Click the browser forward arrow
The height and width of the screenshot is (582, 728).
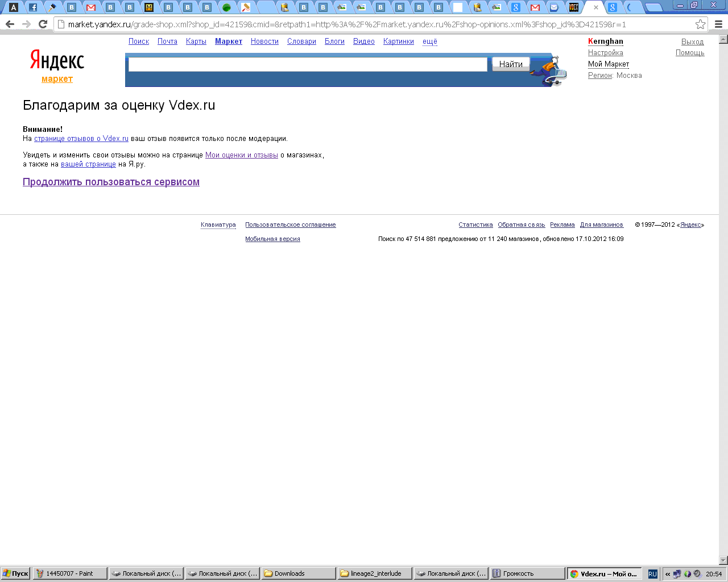26,24
